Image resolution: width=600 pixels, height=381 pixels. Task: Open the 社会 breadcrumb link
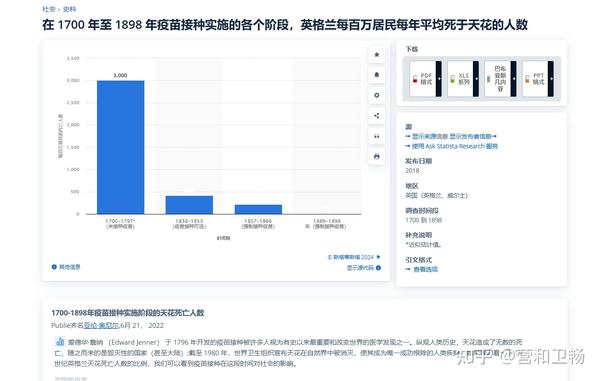point(49,9)
